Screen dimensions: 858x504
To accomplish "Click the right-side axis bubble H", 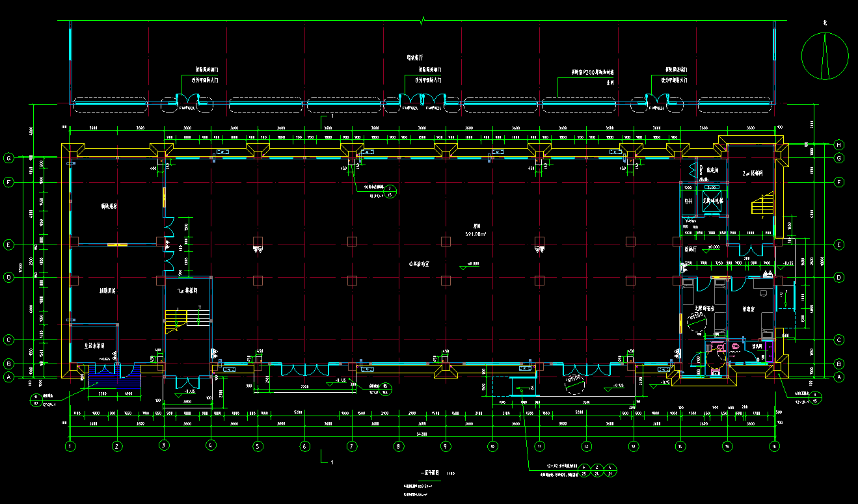I will (x=839, y=144).
